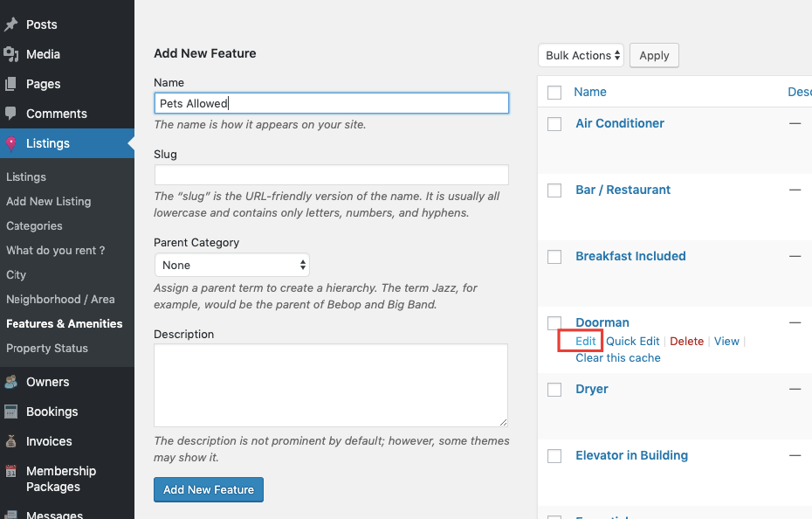The width and height of the screenshot is (812, 519).
Task: Click the Pages icon in sidebar
Action: tap(11, 84)
